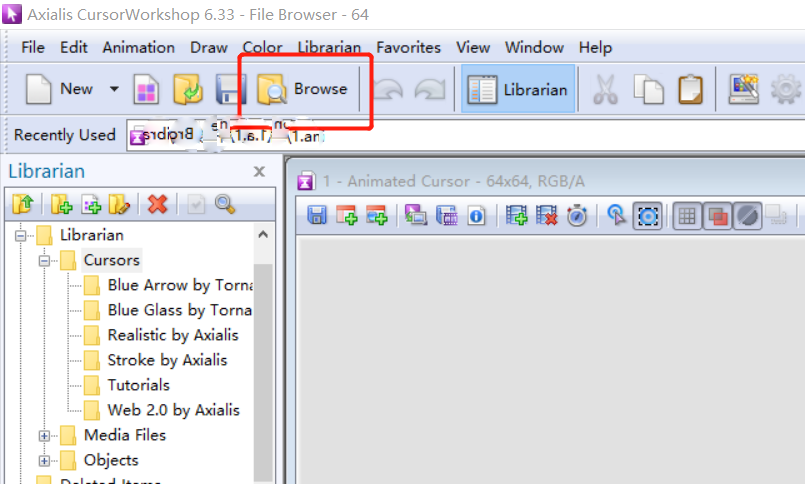The image size is (805, 484).
Task: Toggle the hot spot selection frame button
Action: 647,216
